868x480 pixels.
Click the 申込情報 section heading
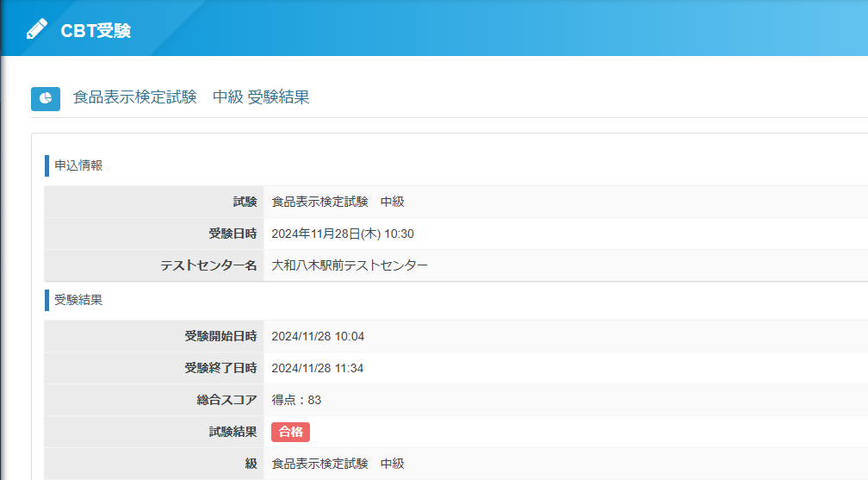click(78, 165)
